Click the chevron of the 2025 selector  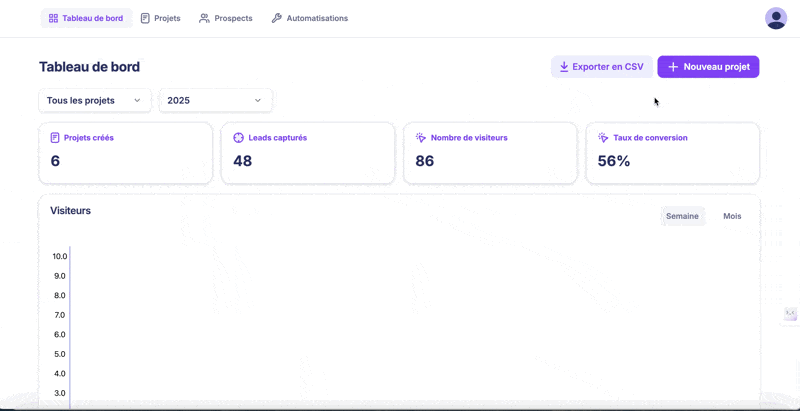click(x=258, y=100)
